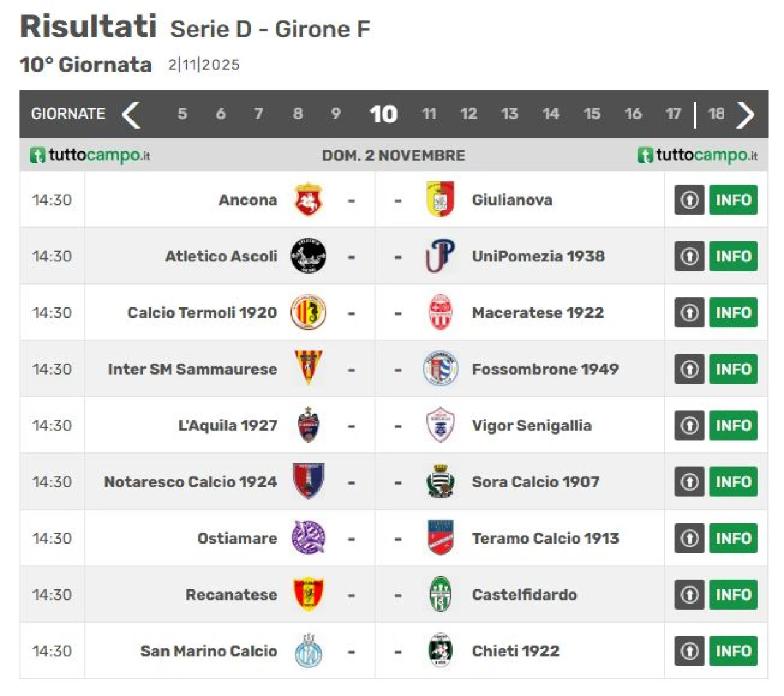Click the stadium icon for Recanatese match

click(x=689, y=594)
